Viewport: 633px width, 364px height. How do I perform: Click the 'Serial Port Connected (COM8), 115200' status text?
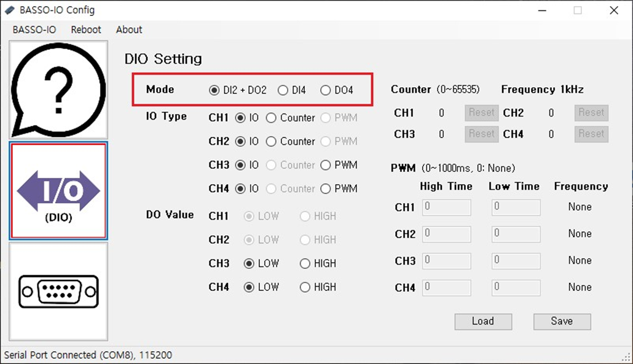(x=88, y=355)
